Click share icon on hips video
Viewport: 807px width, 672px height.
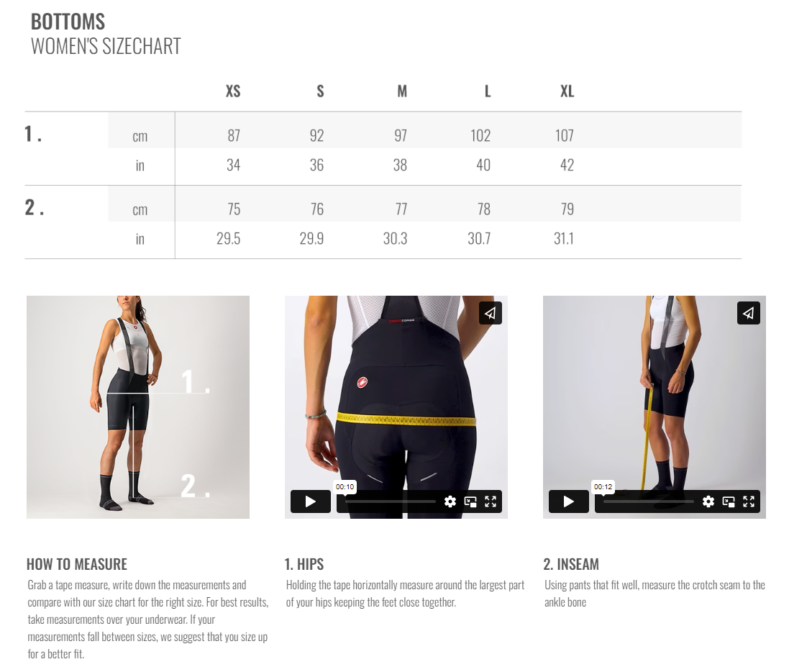click(x=491, y=313)
